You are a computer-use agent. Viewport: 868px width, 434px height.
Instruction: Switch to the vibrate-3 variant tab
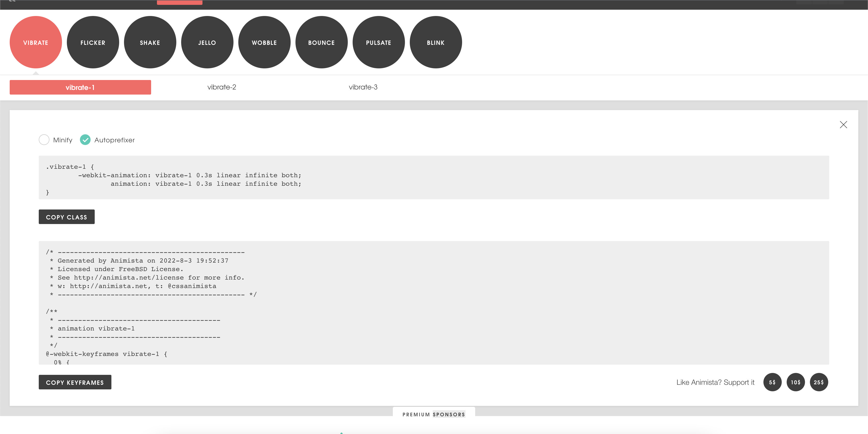[x=363, y=87]
